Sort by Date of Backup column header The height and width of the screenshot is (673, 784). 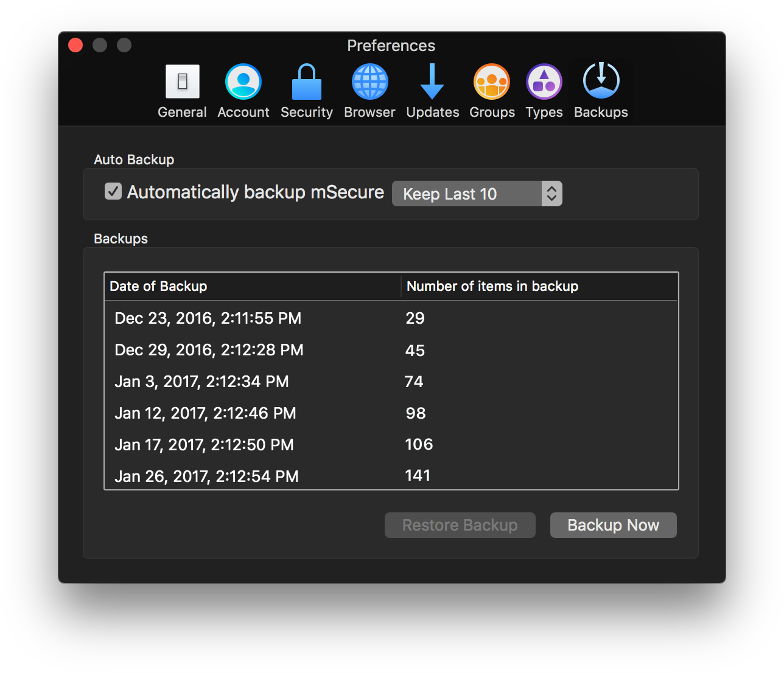click(252, 287)
